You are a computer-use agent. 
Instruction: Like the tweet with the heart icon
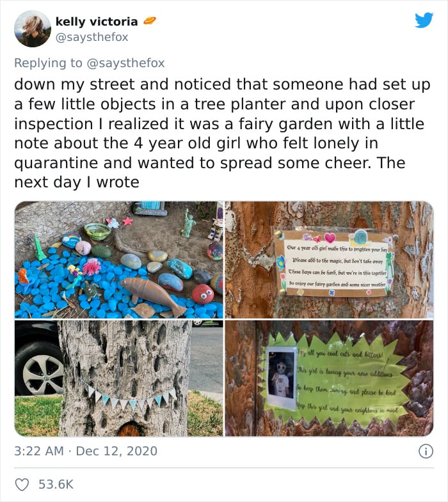click(x=22, y=485)
